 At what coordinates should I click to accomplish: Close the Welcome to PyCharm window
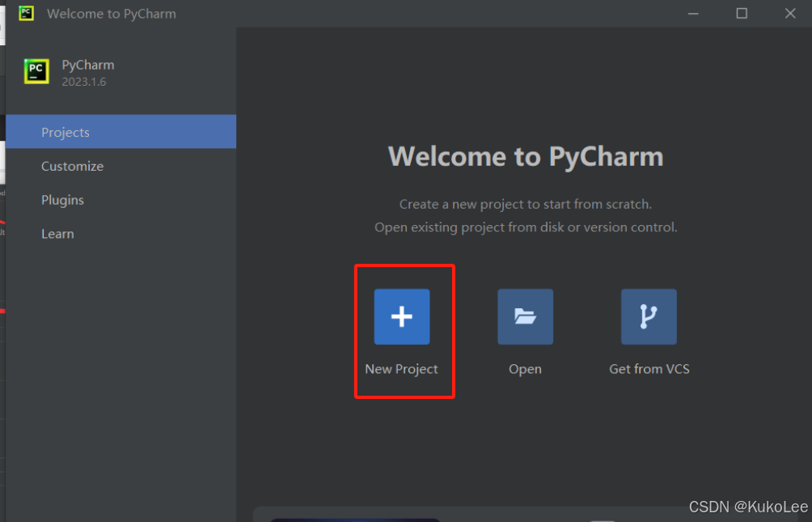pyautogui.click(x=790, y=14)
